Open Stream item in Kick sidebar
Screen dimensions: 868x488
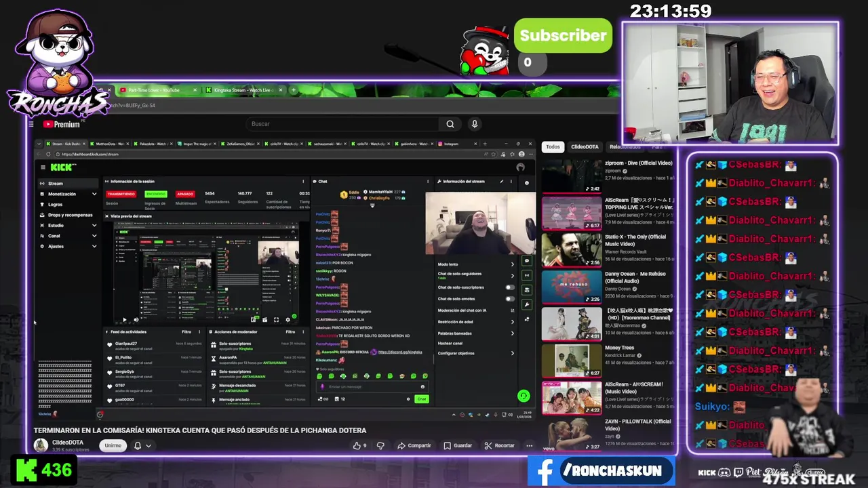point(68,183)
